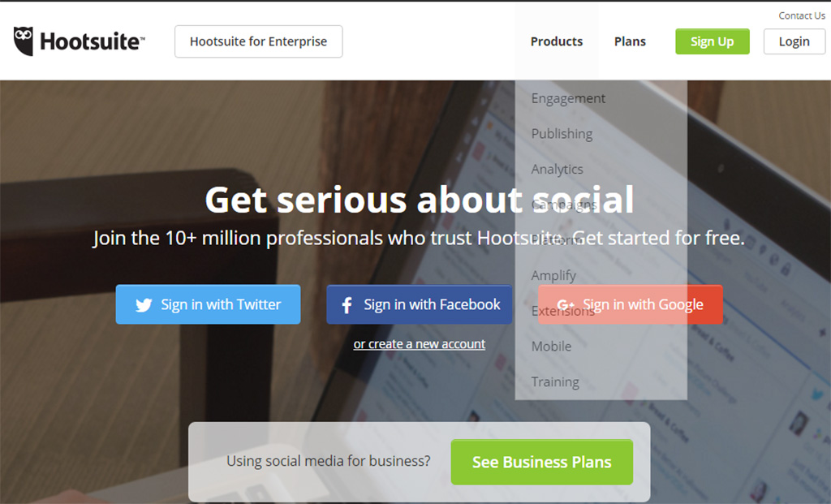Click the Google plus icon
Image resolution: width=831 pixels, height=504 pixels.
(x=566, y=305)
